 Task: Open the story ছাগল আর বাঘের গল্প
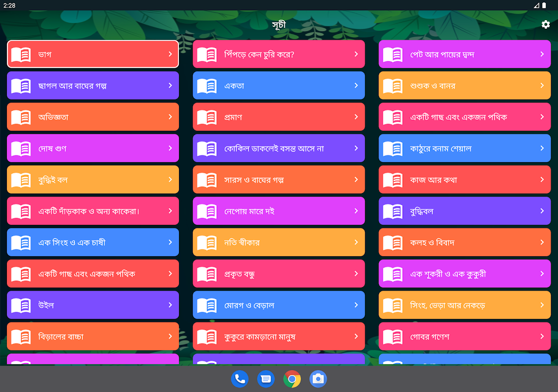(x=93, y=85)
